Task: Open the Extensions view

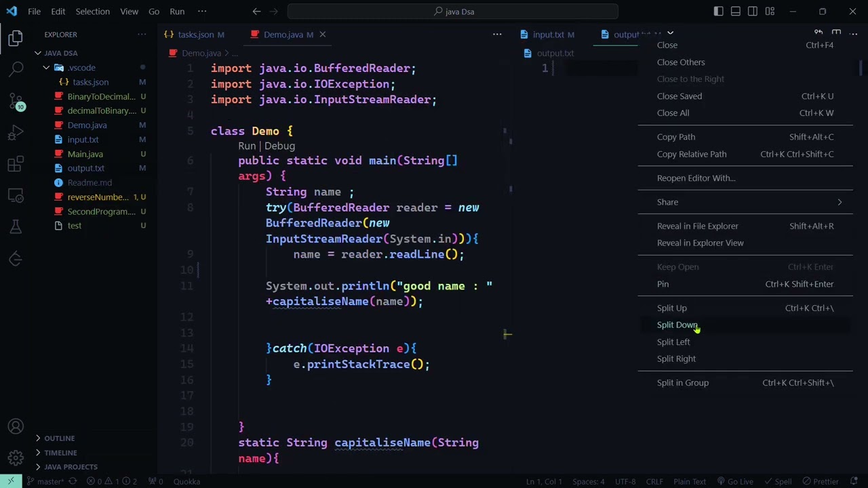Action: click(x=16, y=165)
